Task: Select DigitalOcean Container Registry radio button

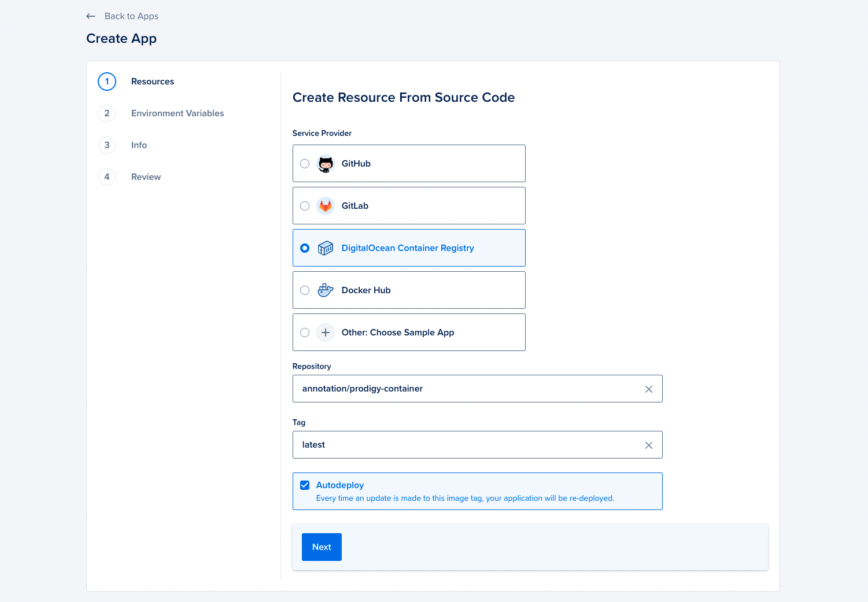Action: pos(305,248)
